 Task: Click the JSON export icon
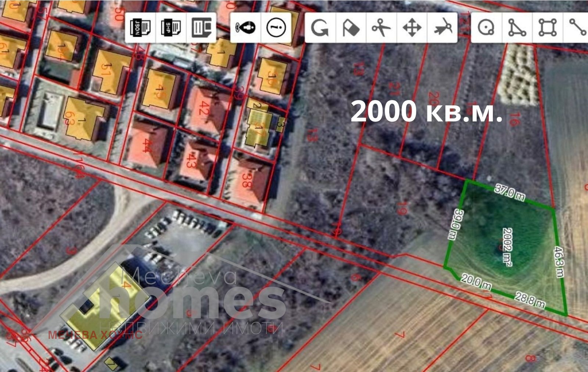click(140, 28)
